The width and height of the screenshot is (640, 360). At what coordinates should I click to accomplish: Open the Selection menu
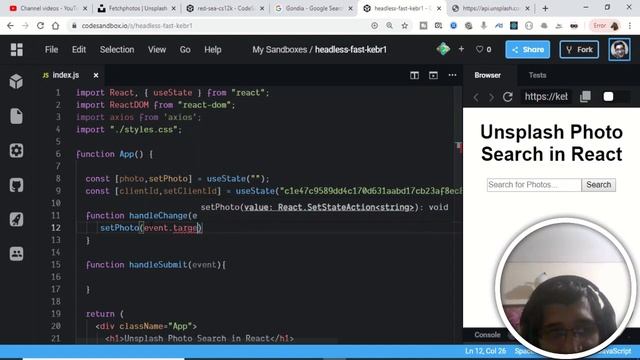[x=117, y=49]
